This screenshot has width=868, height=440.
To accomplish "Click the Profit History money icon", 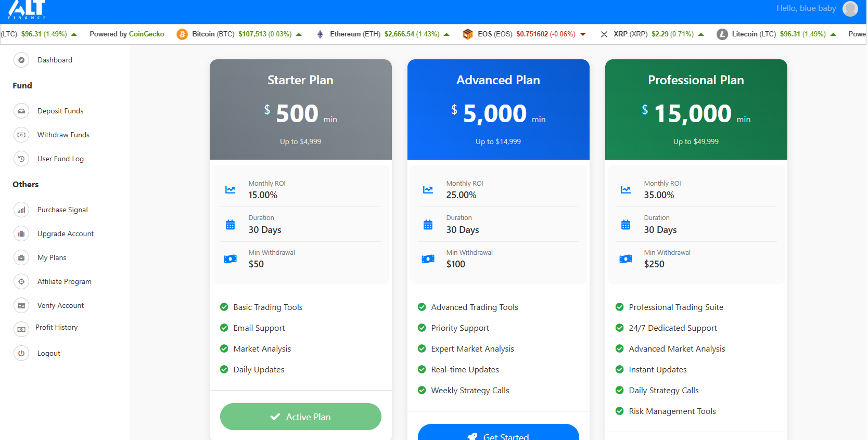I will [21, 329].
